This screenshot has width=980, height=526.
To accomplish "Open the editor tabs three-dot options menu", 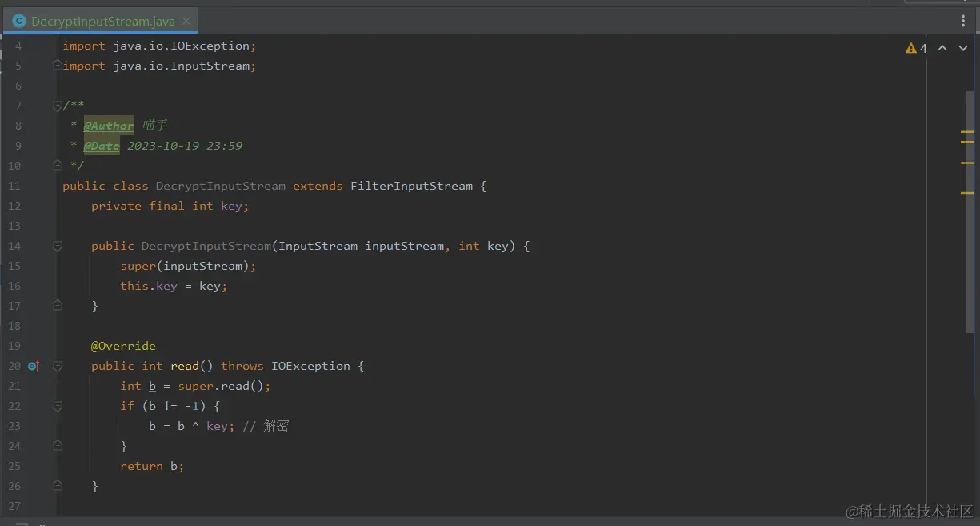I will [x=963, y=22].
